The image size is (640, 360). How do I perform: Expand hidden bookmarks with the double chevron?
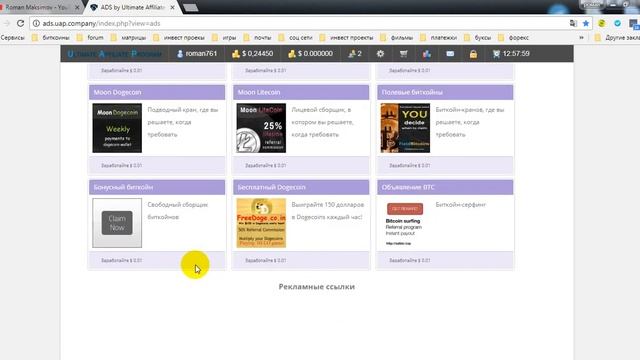582,38
